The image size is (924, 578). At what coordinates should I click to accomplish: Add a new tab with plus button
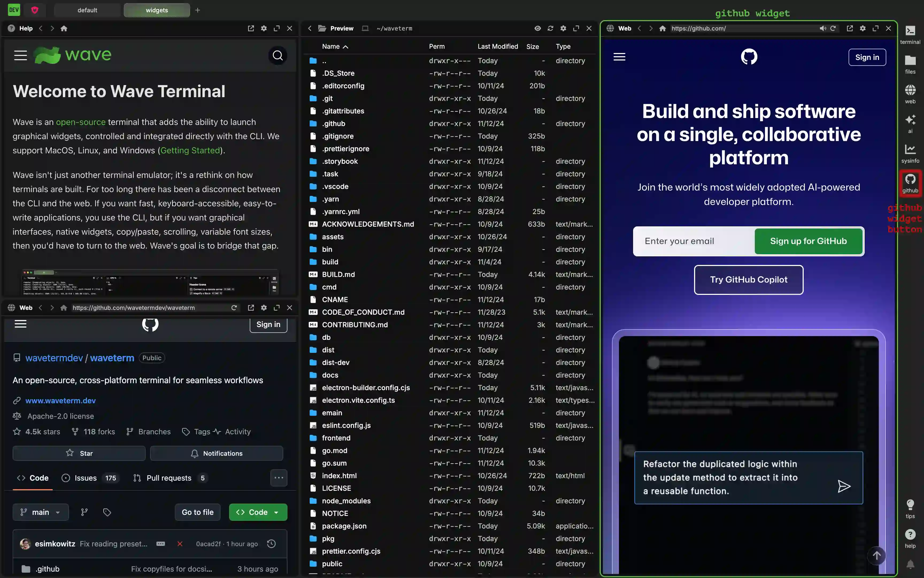pos(197,10)
